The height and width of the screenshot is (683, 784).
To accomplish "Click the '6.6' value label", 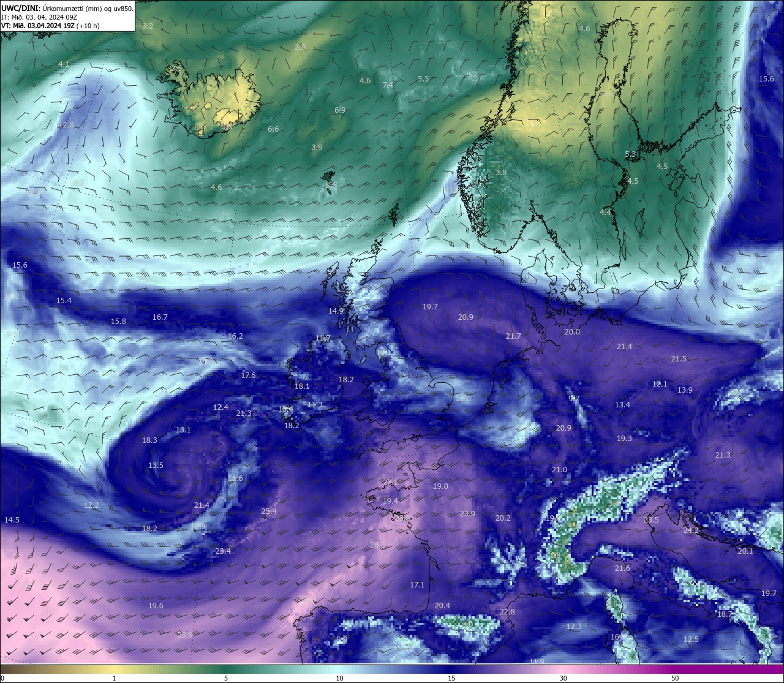I will [x=273, y=129].
